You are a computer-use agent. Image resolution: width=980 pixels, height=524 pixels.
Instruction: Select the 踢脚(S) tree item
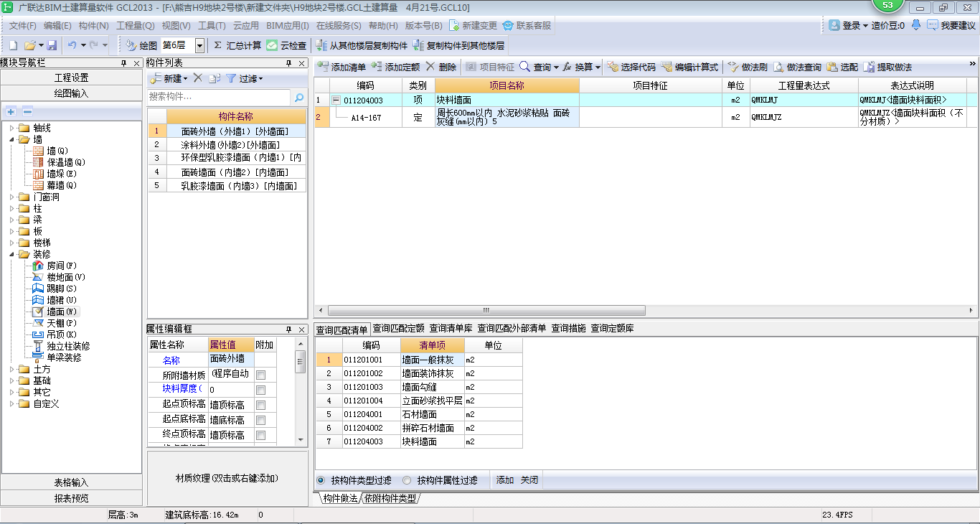click(x=55, y=289)
